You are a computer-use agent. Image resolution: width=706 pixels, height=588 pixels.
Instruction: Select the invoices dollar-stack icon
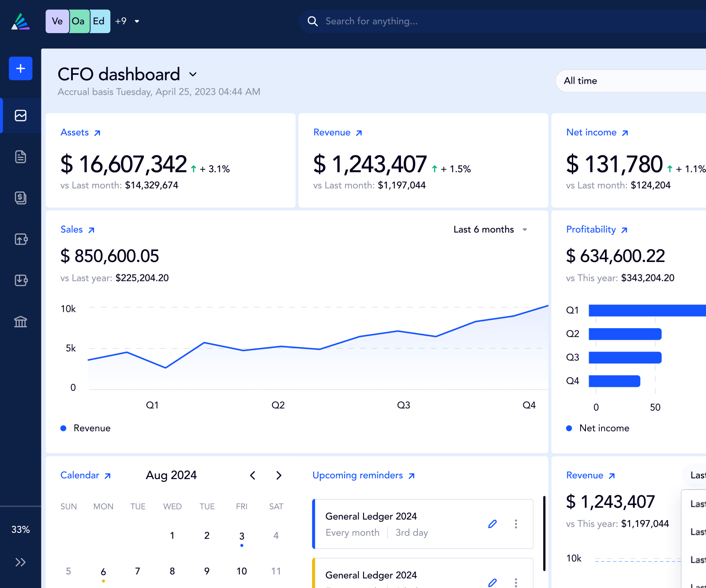coord(20,198)
